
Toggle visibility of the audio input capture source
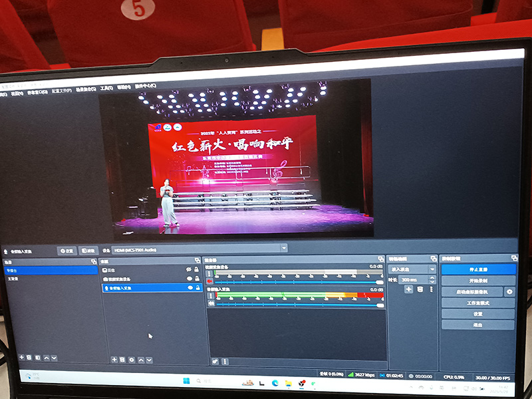pos(190,288)
